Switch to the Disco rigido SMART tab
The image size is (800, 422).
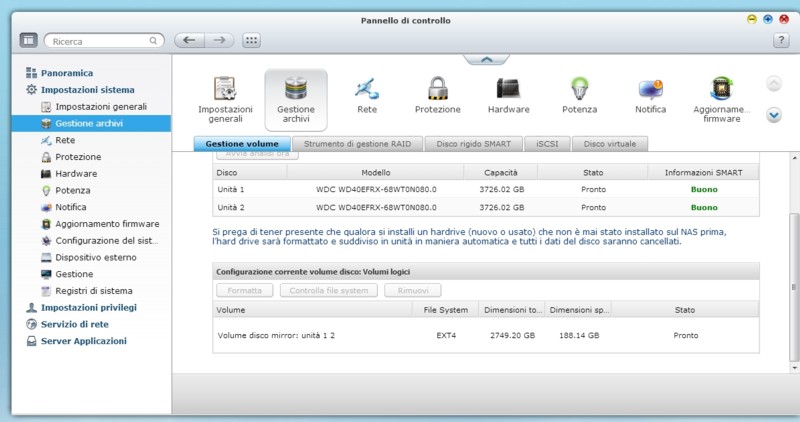click(x=476, y=144)
